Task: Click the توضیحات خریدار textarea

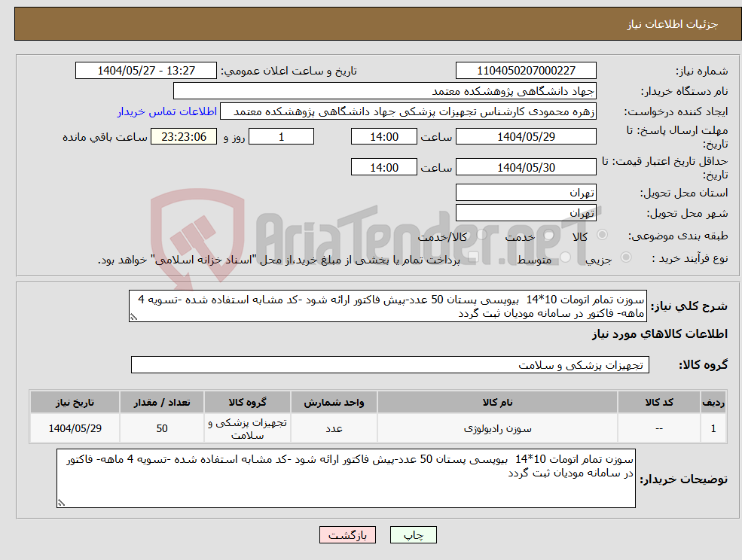Action: (x=346, y=479)
